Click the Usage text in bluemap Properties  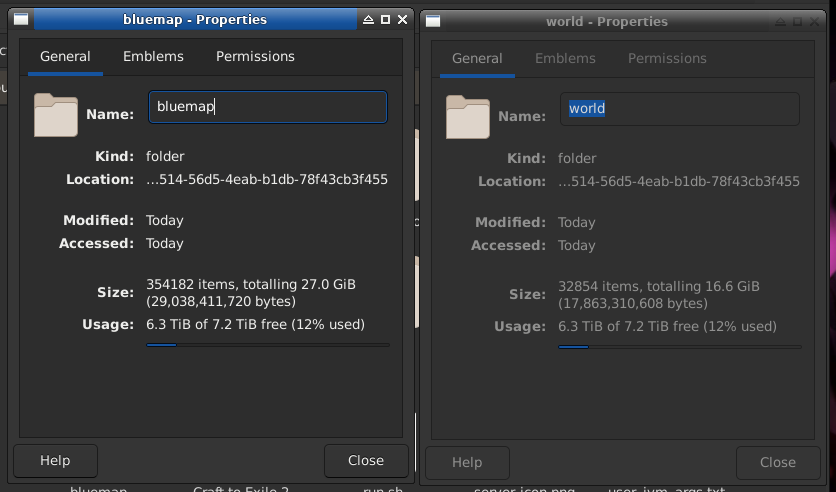[255, 325]
